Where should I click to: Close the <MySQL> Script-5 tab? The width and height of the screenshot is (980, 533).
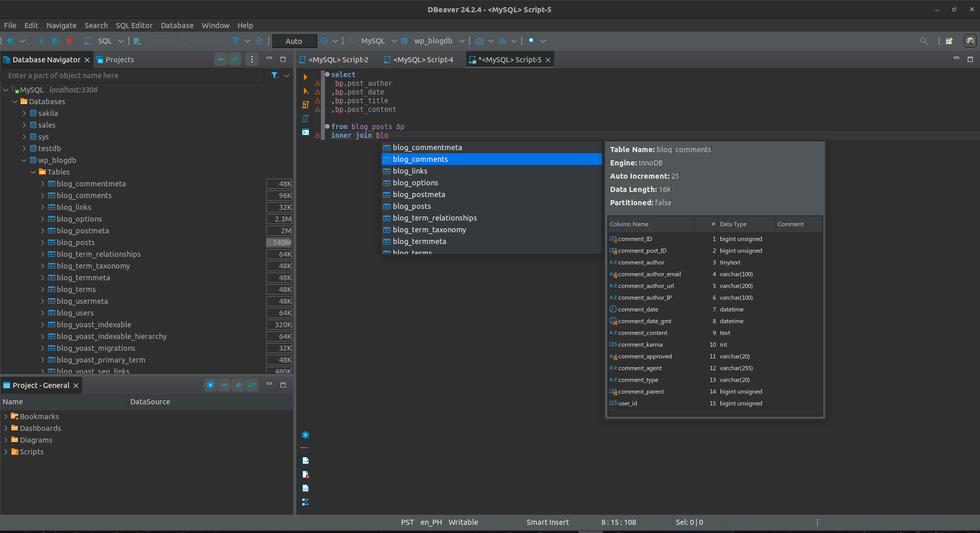(x=548, y=60)
